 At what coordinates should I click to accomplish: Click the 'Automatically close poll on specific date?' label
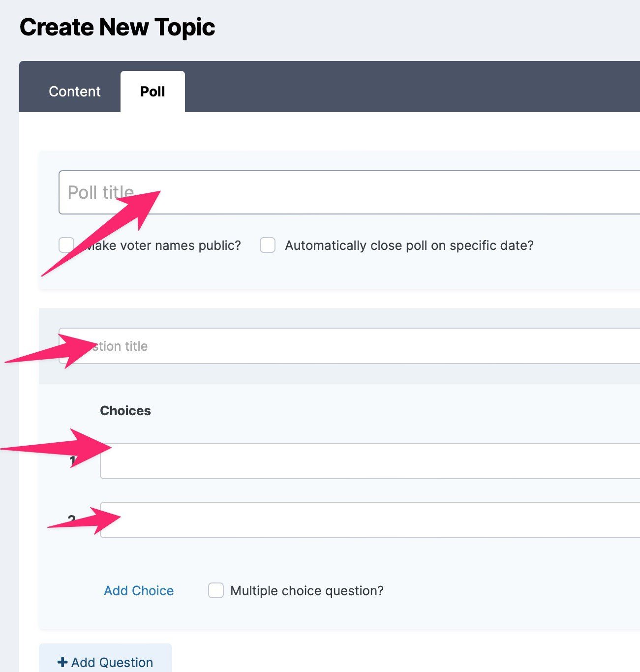tap(409, 245)
